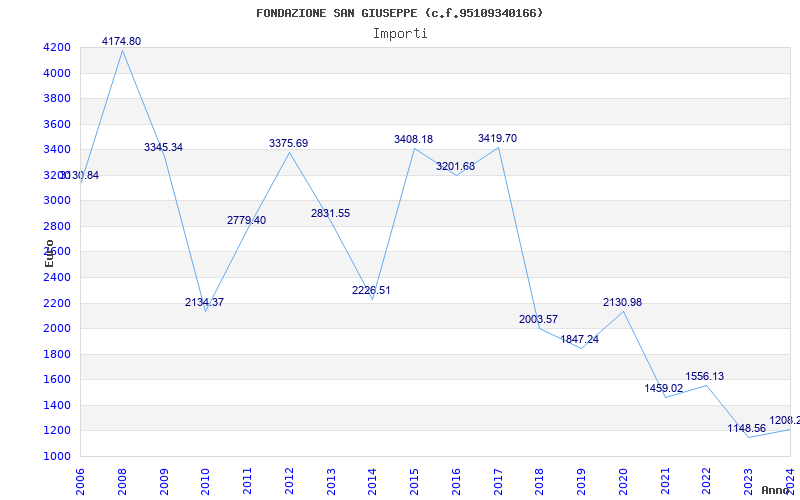This screenshot has width=800, height=500.
Task: Click the 2014 x-axis year label
Action: coord(372,481)
